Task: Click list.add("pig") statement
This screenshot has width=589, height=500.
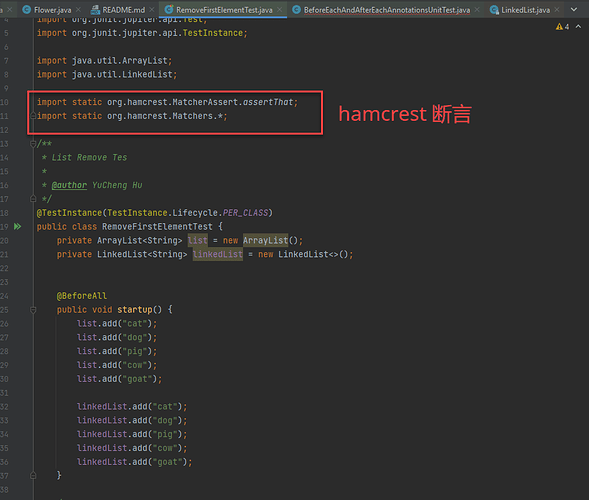Action: 117,352
